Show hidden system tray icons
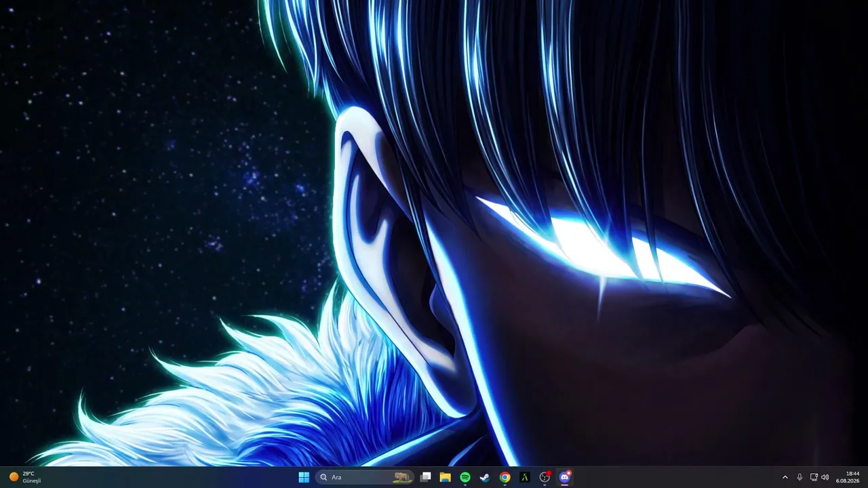This screenshot has width=868, height=488. pos(785,477)
